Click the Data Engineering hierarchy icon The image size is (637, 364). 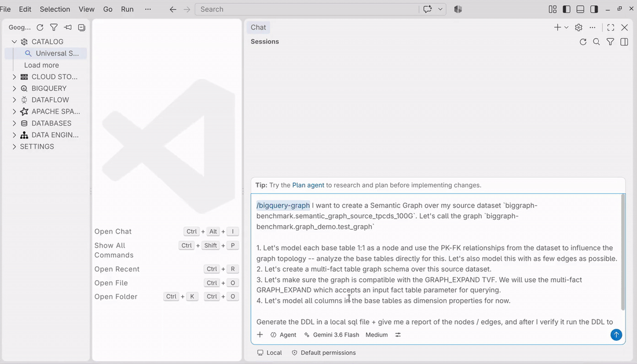24,135
